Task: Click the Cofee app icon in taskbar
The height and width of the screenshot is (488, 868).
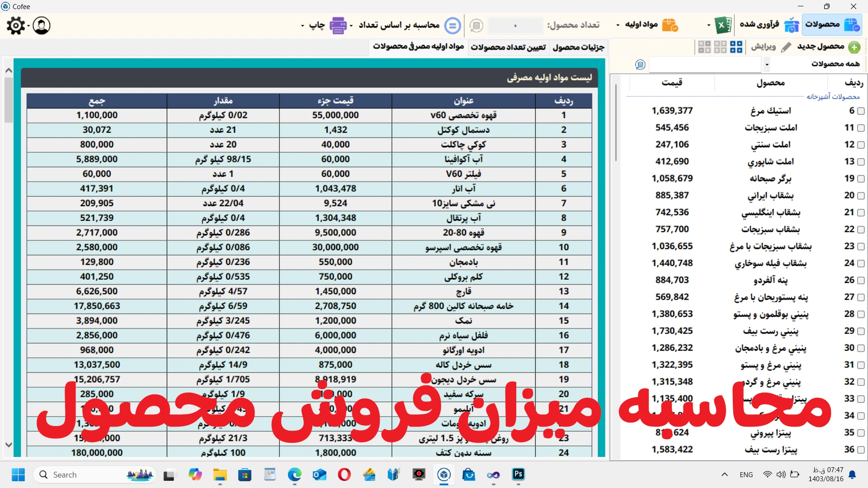Action: (x=444, y=475)
